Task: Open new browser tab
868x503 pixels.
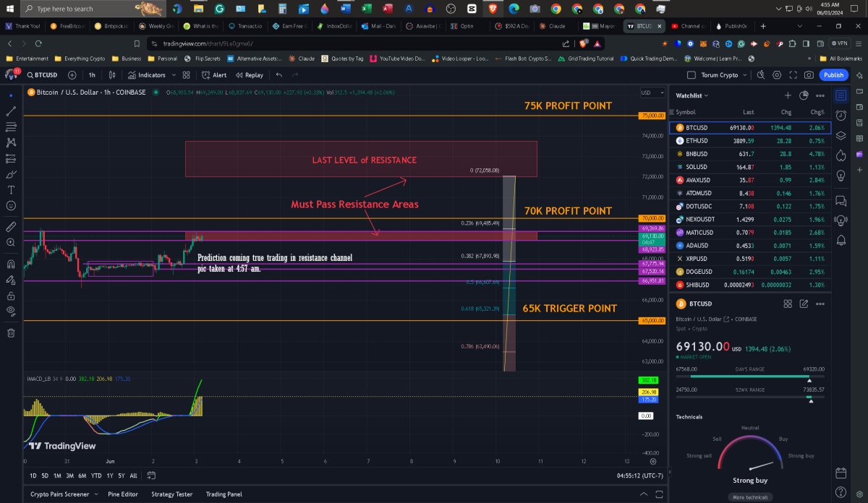Action: (762, 26)
